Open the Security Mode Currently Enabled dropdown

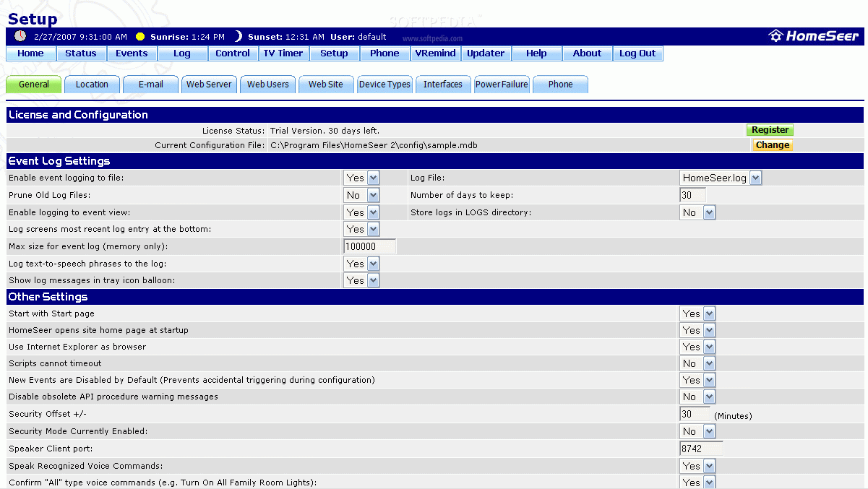(x=697, y=431)
